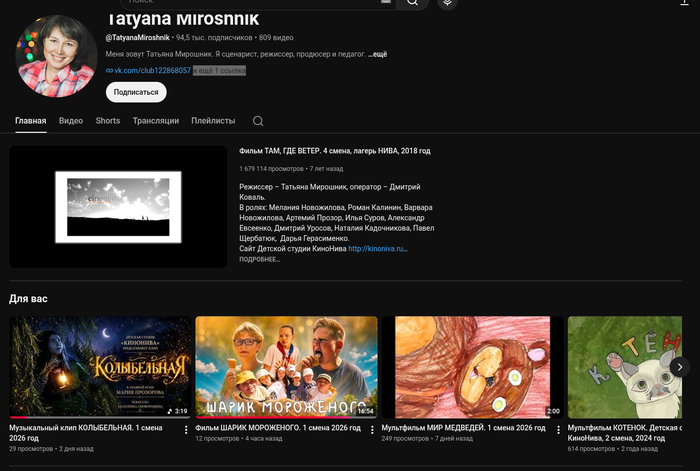The height and width of the screenshot is (471, 700).
Task: Open kinoniva.ru link in description
Action: tap(377, 249)
